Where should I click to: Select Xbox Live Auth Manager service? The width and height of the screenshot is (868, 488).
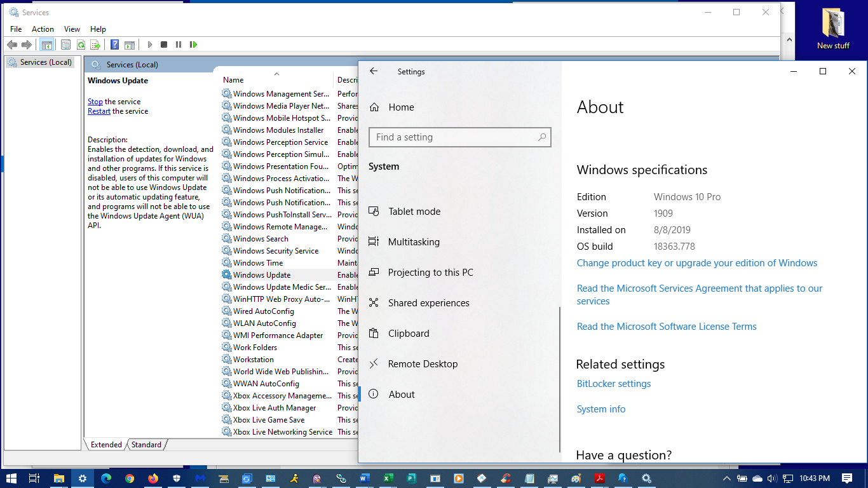[x=289, y=408]
